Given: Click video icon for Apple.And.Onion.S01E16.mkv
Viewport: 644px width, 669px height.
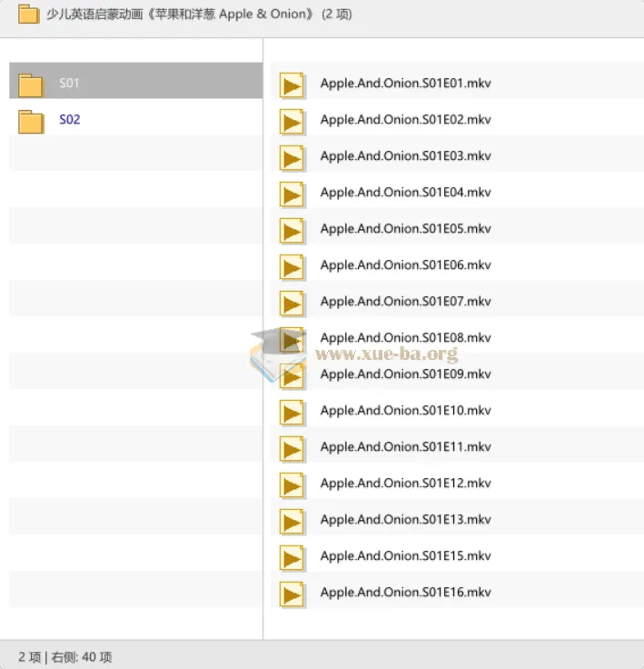Looking at the screenshot, I should click(x=292, y=594).
